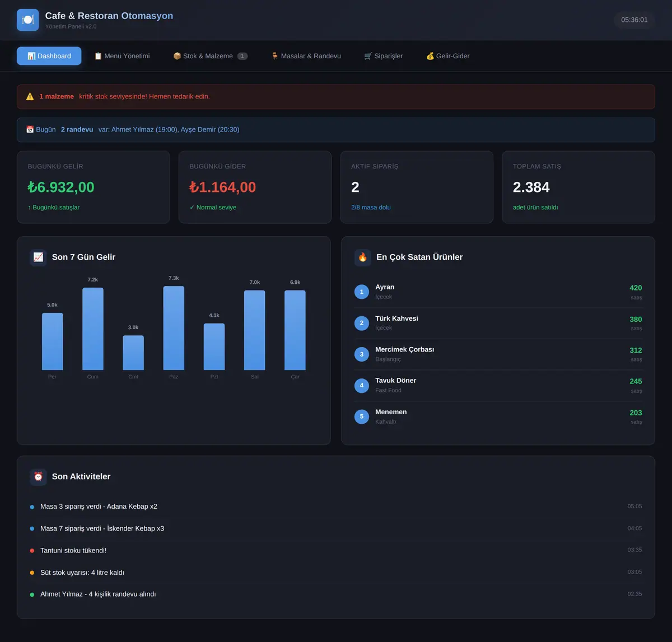Click the Per bar in the revenue chart
Screen dimensions: 672x642
click(52, 341)
